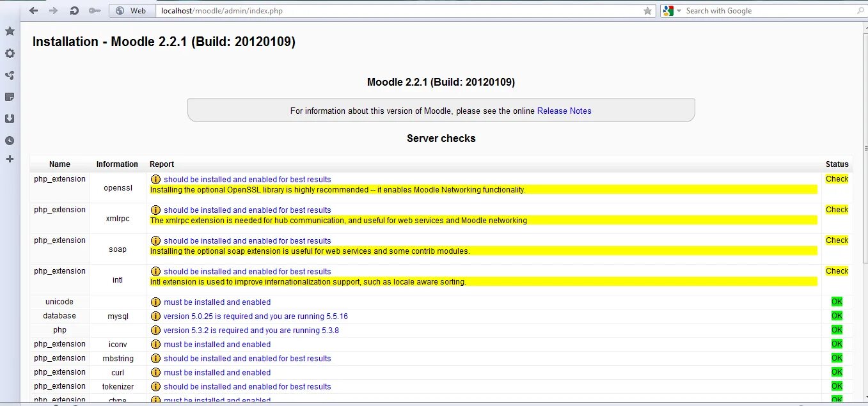Click the Check status for xmlrpc
Screen dimensions: 868x406
[x=837, y=210]
